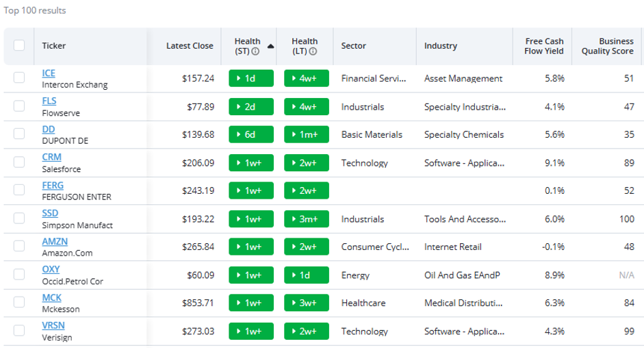This screenshot has height=348, width=644.
Task: Click FLS latest close $77.89
Action: [201, 107]
